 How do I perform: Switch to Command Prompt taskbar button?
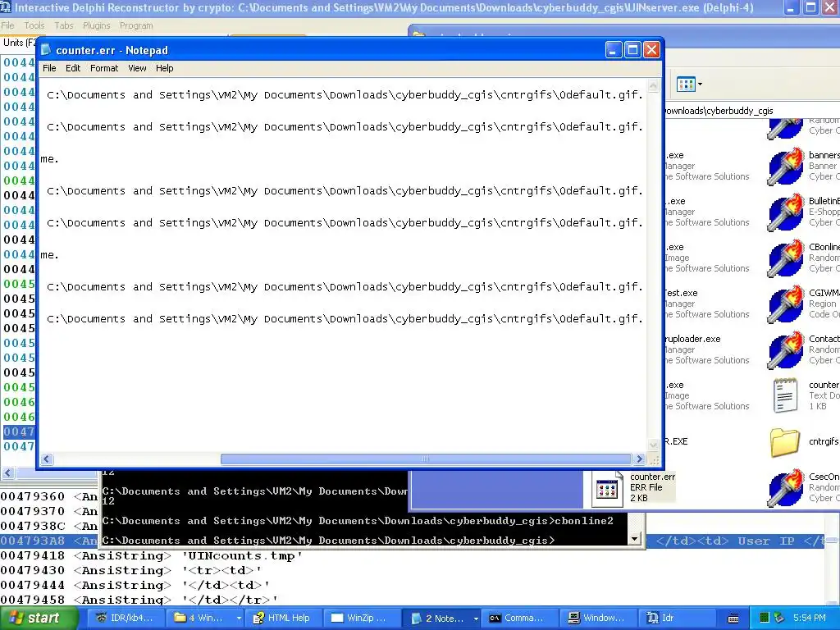pyautogui.click(x=518, y=619)
